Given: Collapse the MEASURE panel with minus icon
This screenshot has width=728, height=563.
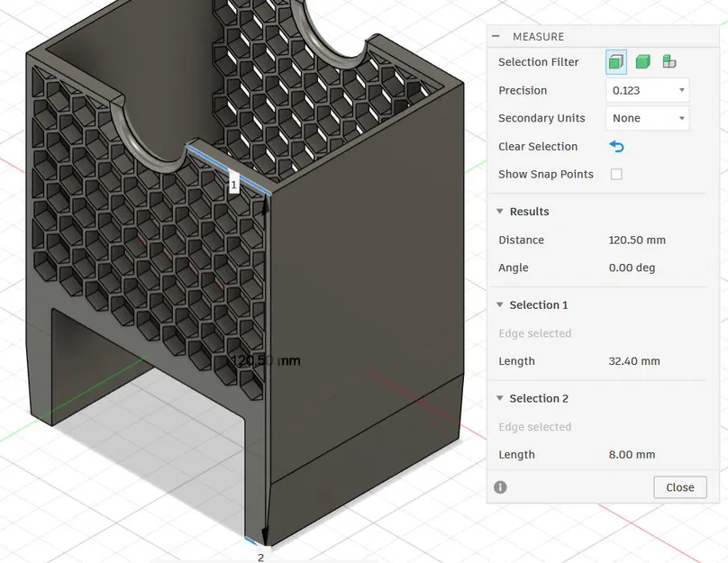Looking at the screenshot, I should (x=496, y=37).
